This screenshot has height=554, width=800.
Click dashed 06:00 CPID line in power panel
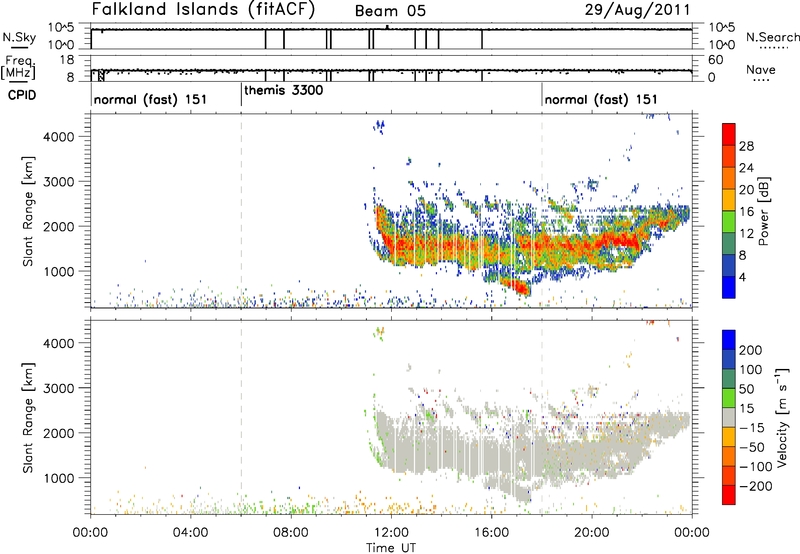[x=241, y=210]
